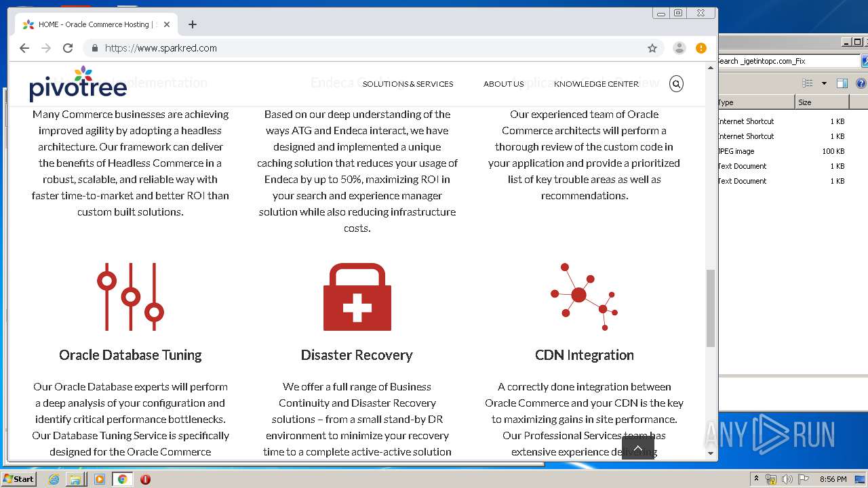
Task: Click the scroll-to-top arrow button
Action: tap(638, 448)
